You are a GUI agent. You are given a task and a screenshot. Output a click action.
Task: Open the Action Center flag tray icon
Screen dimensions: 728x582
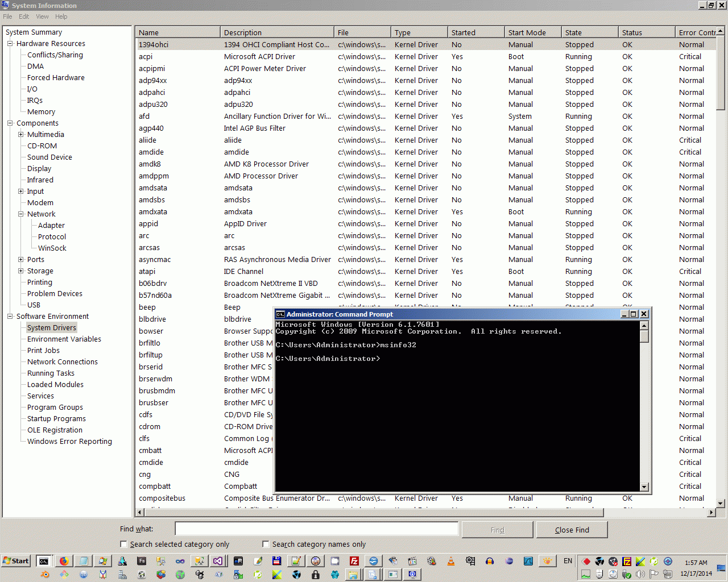click(x=654, y=574)
